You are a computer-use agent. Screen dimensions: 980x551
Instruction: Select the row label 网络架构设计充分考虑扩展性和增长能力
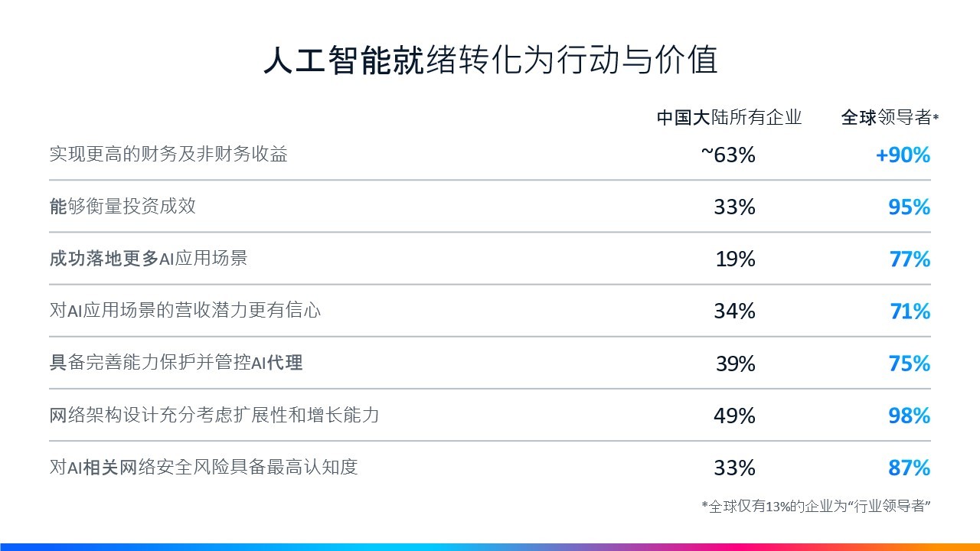[214, 415]
